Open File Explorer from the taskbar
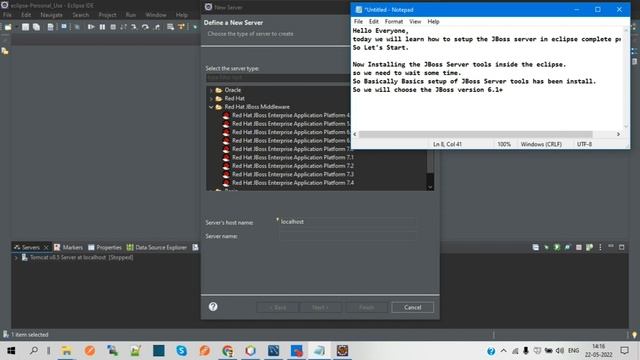 click(67, 351)
